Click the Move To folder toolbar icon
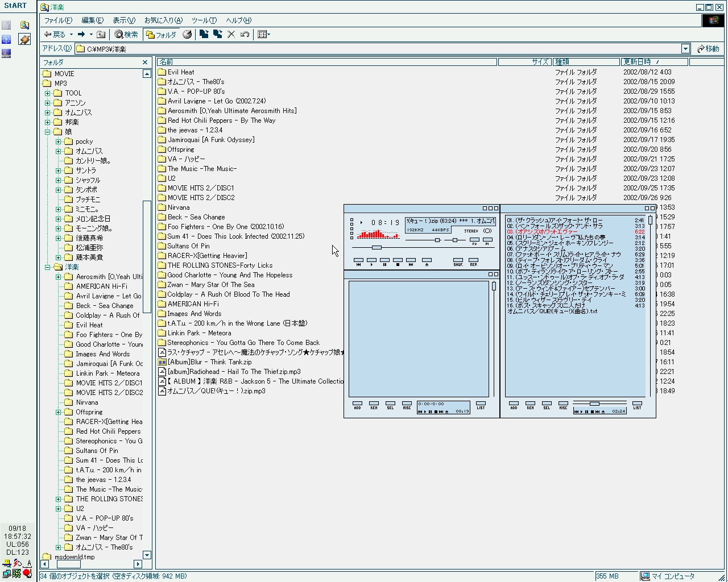The image size is (728, 582). point(204,35)
